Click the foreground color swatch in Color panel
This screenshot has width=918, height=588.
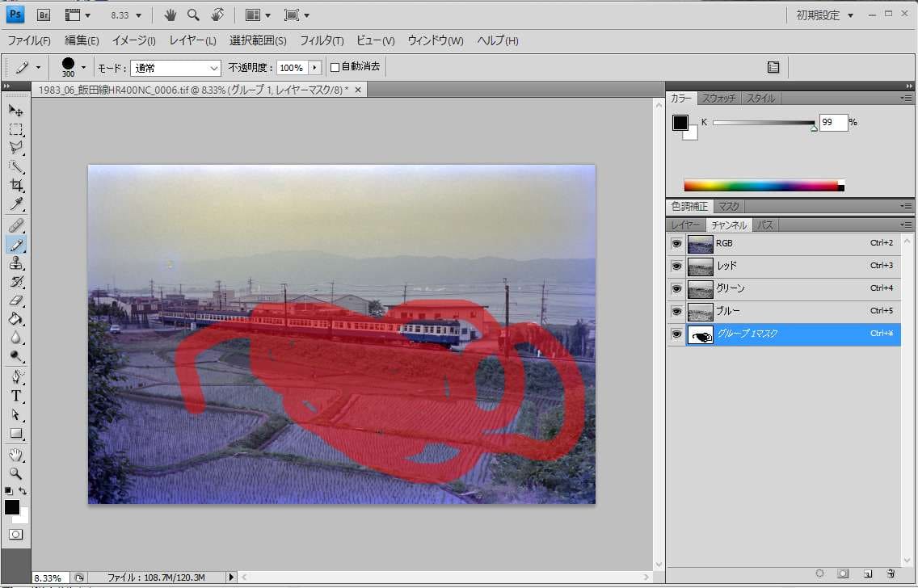point(680,123)
